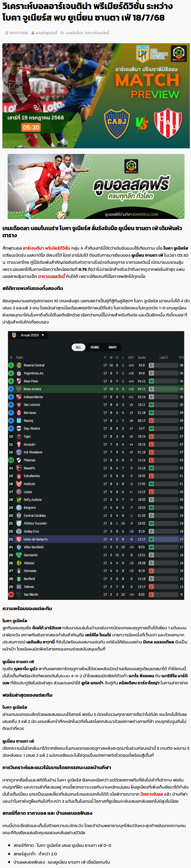The height and width of the screenshot is (868, 191).
Task: Open the บอลลีกอื่นๆ category link
Action: point(74,33)
